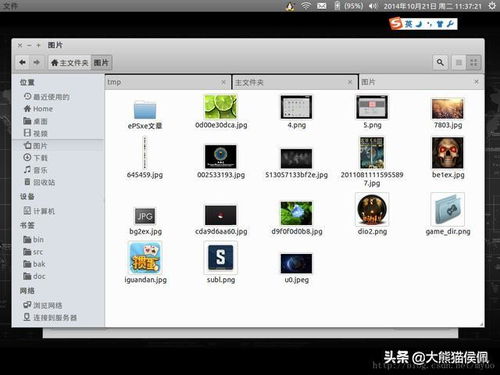Select the 513057133bf2e.jpg thumbnail
500x375 pixels.
(x=296, y=159)
